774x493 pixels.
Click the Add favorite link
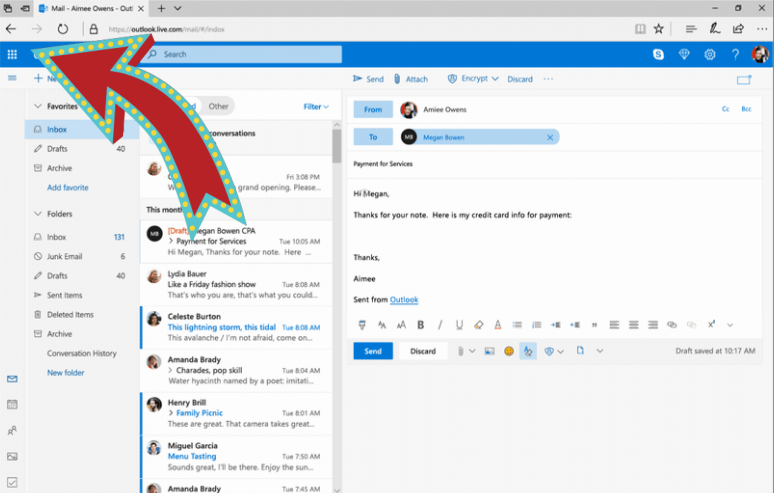coord(67,187)
